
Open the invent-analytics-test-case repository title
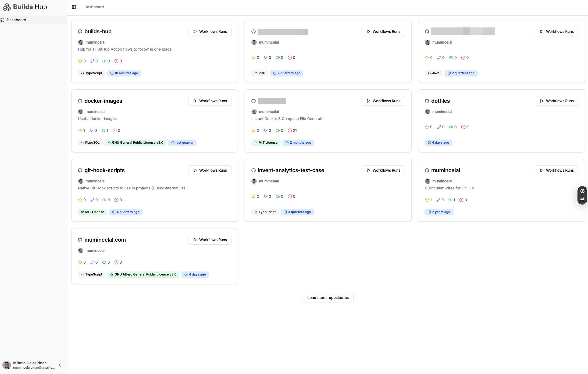291,170
